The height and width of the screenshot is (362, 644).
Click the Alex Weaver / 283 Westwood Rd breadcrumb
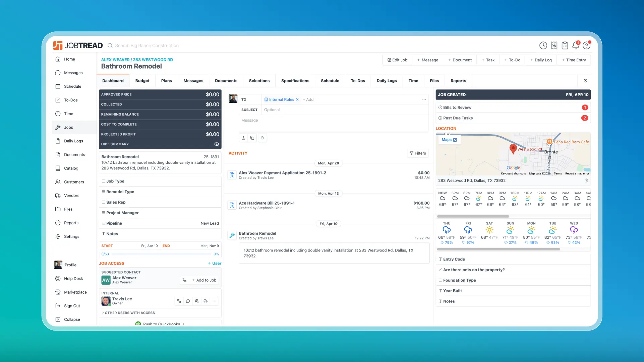(x=137, y=60)
